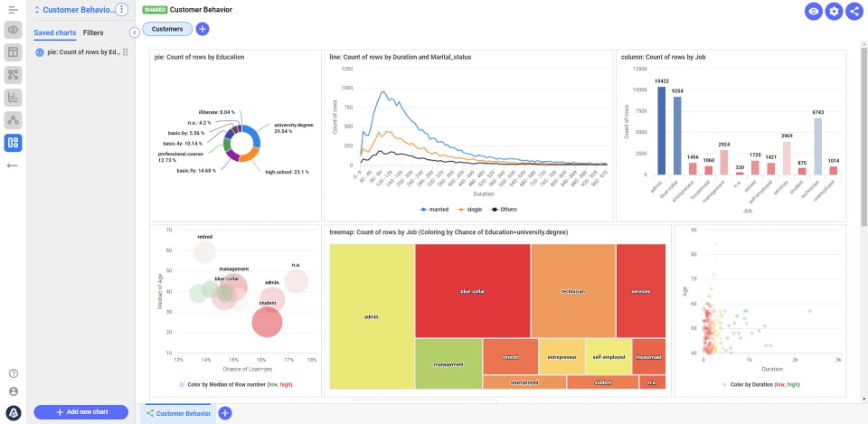
Task: Open the table layout sidebar icon
Action: (x=13, y=52)
